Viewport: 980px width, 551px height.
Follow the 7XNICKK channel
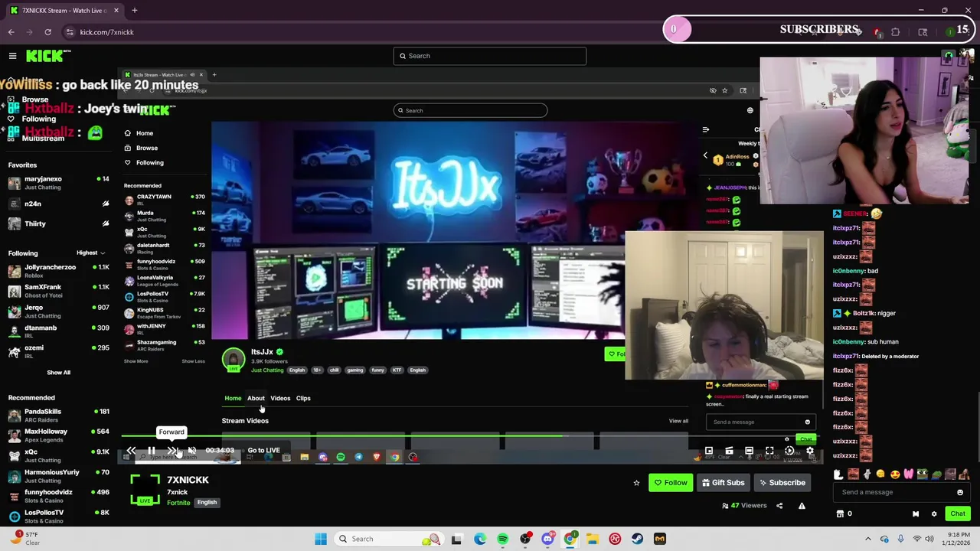pos(671,483)
